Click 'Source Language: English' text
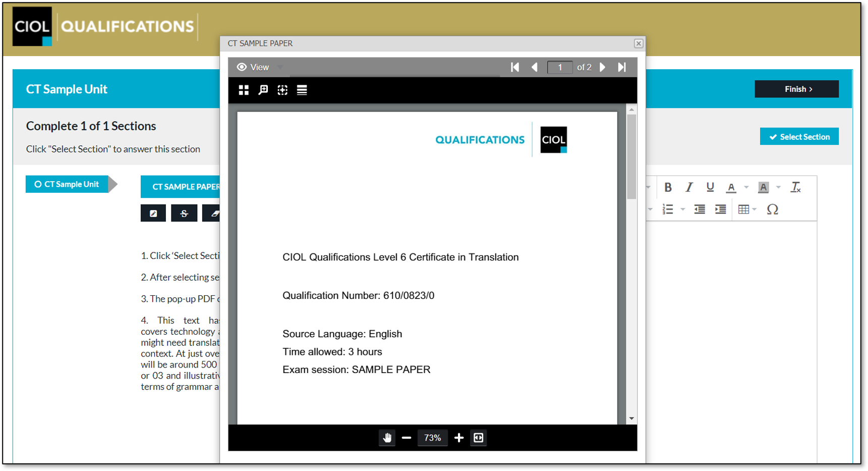The image size is (868, 471). [x=342, y=334]
